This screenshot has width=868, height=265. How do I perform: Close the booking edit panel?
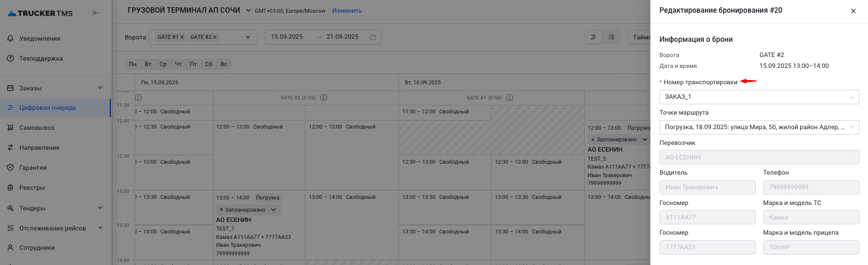[853, 11]
